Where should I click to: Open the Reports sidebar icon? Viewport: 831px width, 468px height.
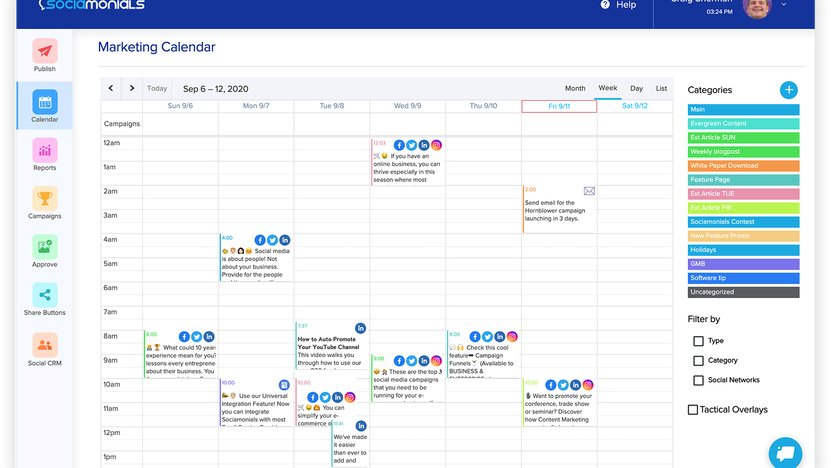click(x=45, y=151)
